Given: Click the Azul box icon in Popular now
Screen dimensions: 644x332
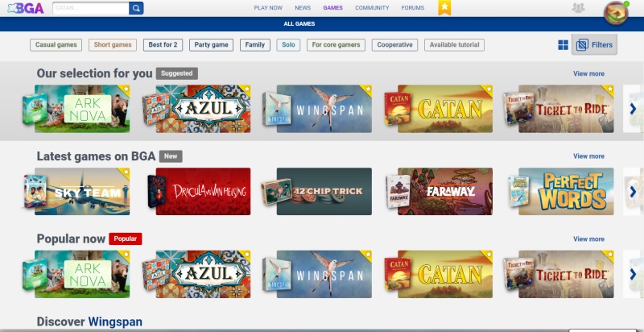Looking at the screenshot, I should coord(155,275).
